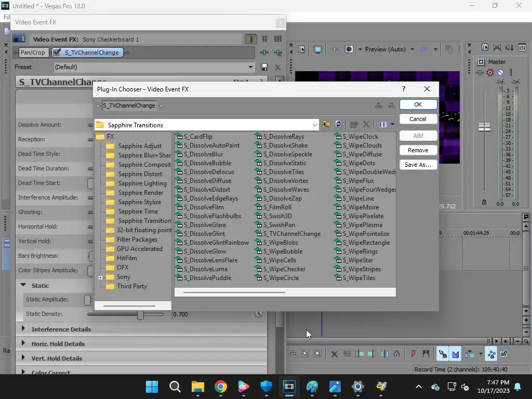The image size is (532, 399).
Task: Click Remove Selected Plug-In icon
Action: tap(278, 52)
